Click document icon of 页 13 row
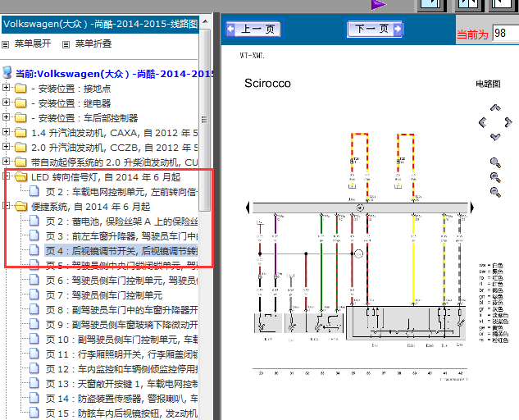This screenshot has width=519, height=420. (x=34, y=383)
